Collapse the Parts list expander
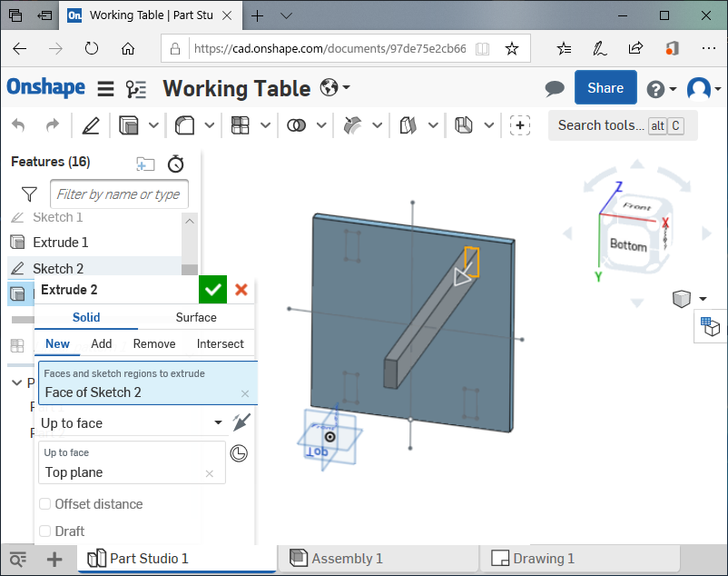728x576 pixels. 17,382
